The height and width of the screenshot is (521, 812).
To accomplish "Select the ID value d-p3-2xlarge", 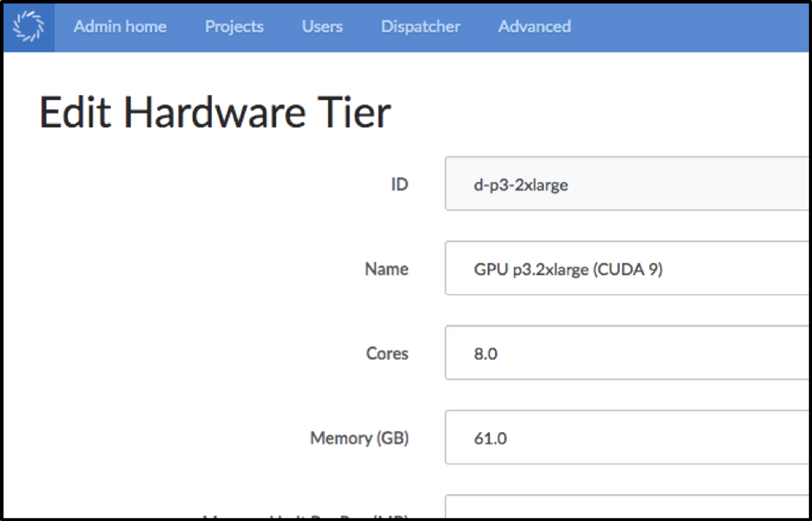I will 521,185.
